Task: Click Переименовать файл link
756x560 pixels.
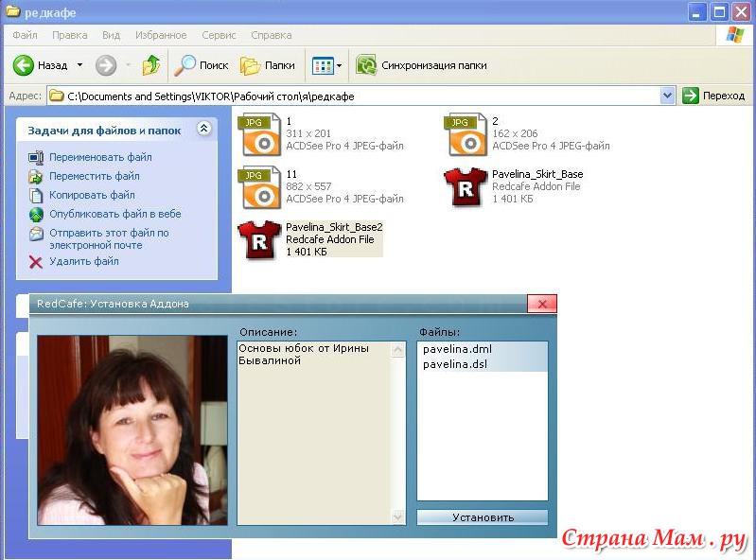Action: point(100,157)
